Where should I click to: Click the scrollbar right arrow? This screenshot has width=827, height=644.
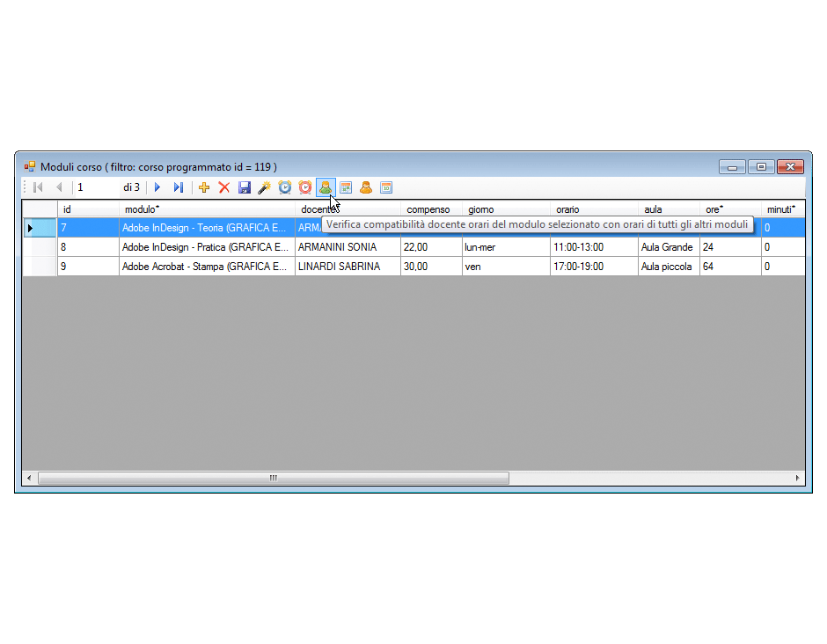pyautogui.click(x=797, y=478)
